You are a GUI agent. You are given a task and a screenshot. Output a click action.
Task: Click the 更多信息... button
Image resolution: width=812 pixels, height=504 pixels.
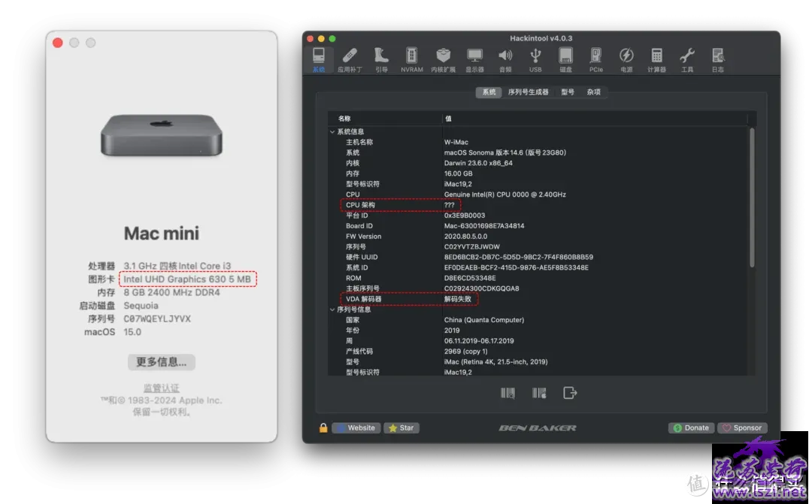[162, 362]
